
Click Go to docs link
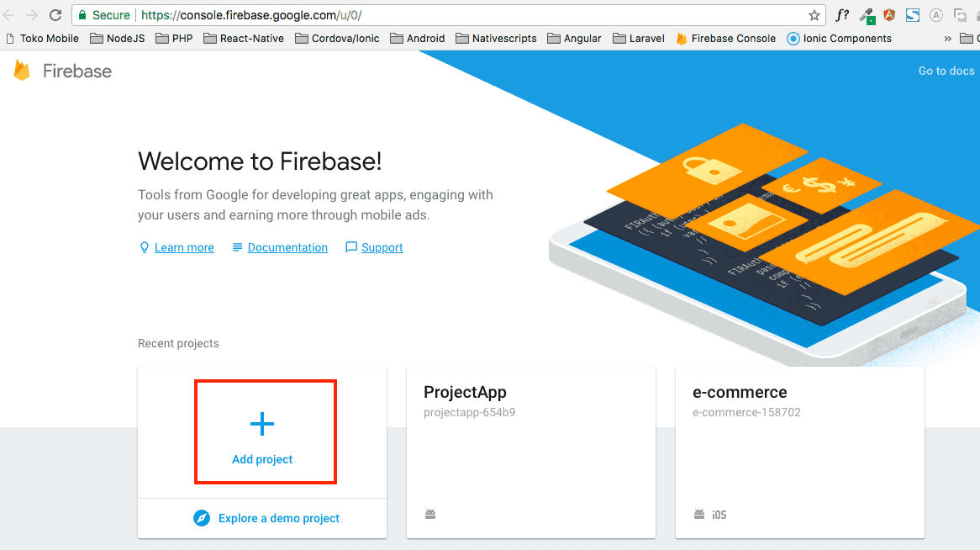click(946, 71)
